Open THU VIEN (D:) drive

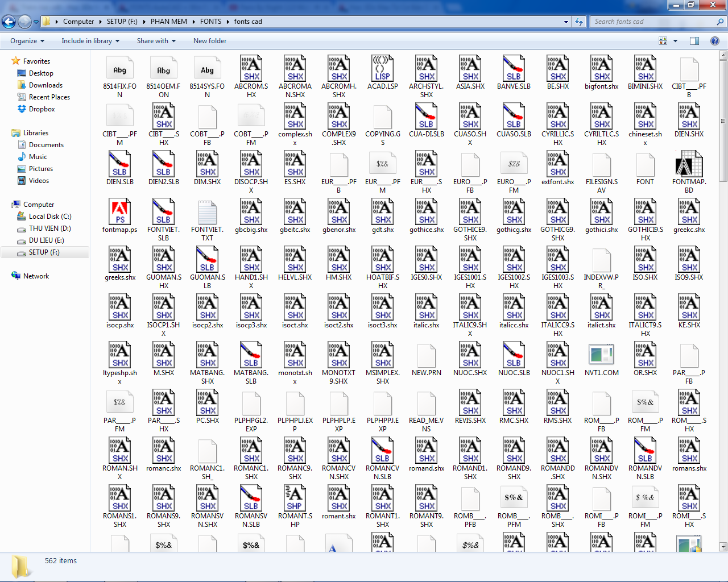click(x=50, y=228)
